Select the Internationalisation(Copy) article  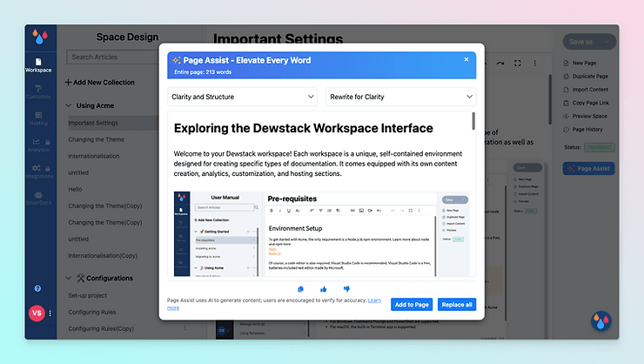pyautogui.click(x=103, y=255)
